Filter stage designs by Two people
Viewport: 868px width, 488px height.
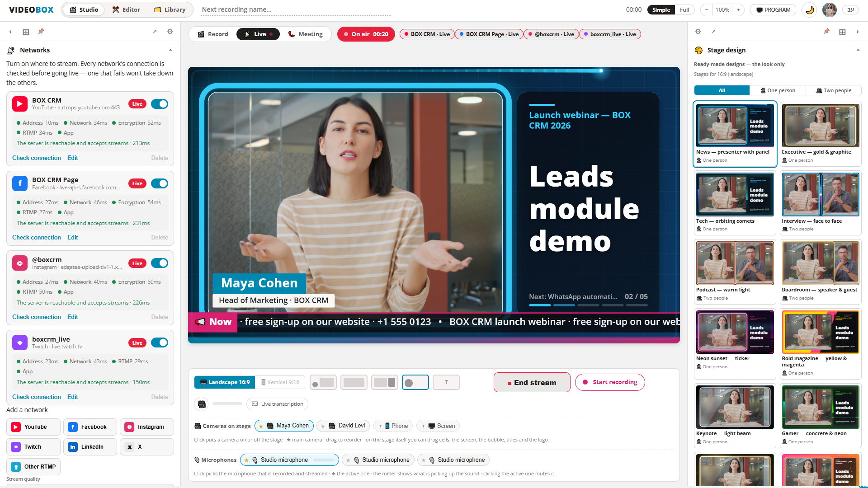[833, 90]
